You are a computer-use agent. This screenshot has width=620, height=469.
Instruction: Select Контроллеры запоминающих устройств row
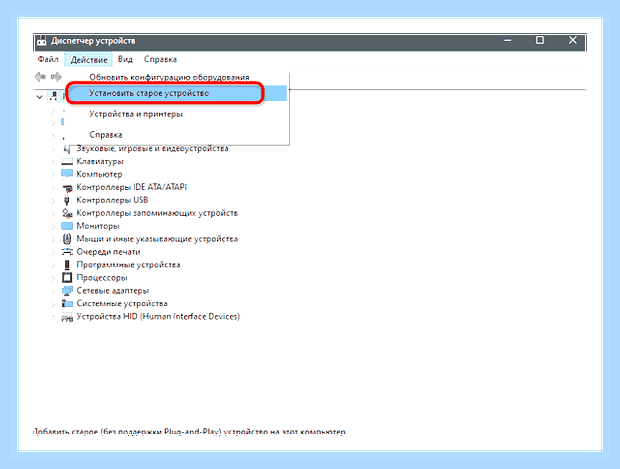(157, 213)
